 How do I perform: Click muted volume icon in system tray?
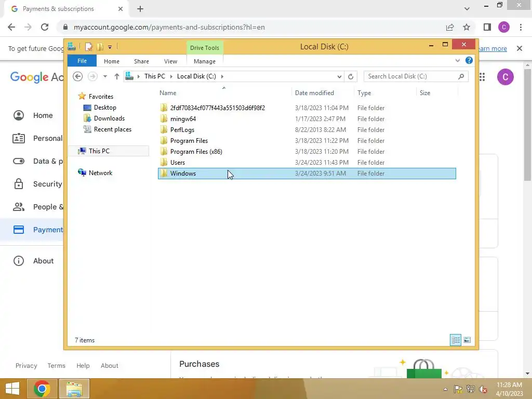click(x=483, y=389)
